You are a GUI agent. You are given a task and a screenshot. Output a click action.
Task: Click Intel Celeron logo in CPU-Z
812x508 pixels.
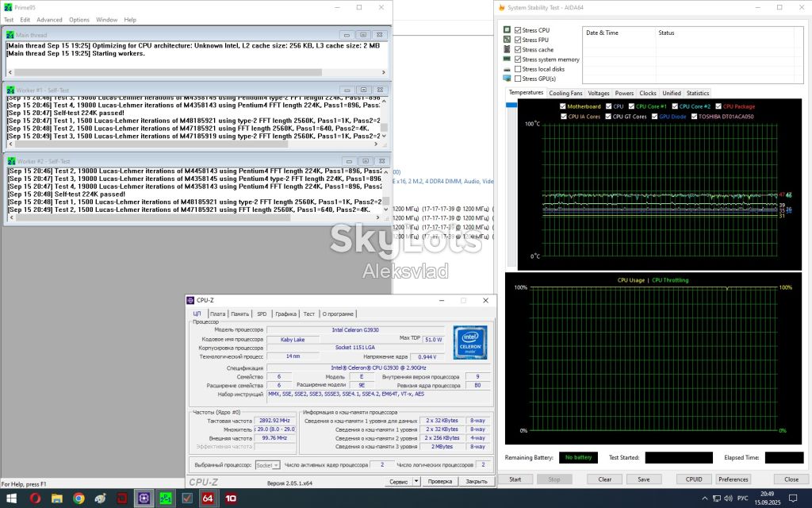click(x=470, y=342)
